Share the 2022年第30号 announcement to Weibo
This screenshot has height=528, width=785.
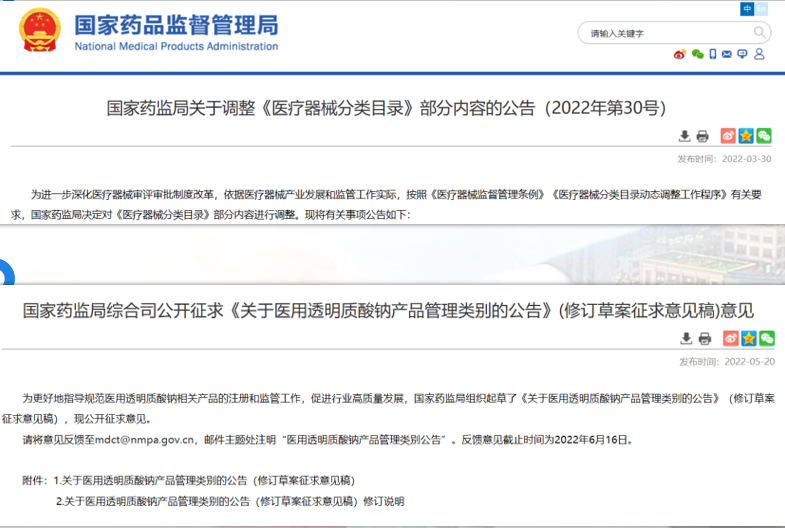coord(729,136)
